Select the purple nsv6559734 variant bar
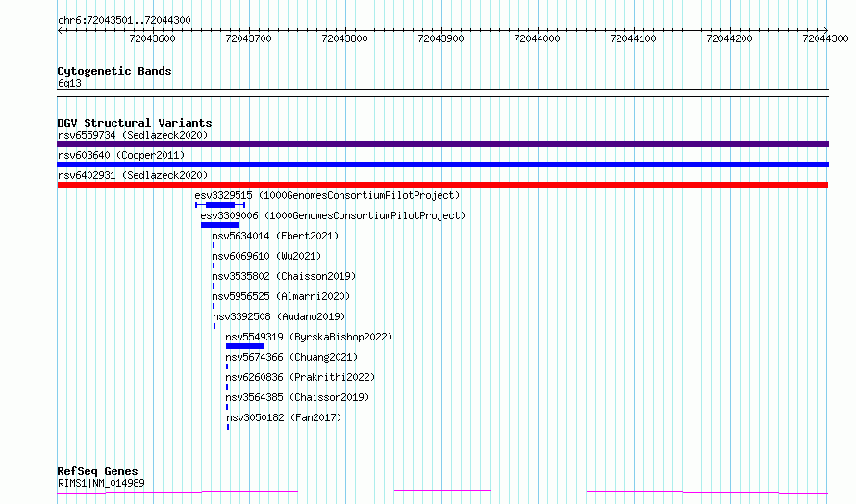The width and height of the screenshot is (856, 504). 442,144
